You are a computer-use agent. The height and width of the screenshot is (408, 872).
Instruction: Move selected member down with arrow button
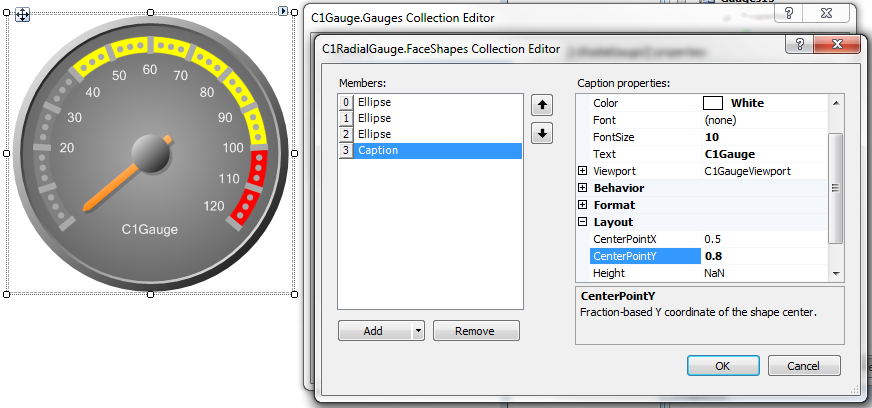[x=542, y=133]
